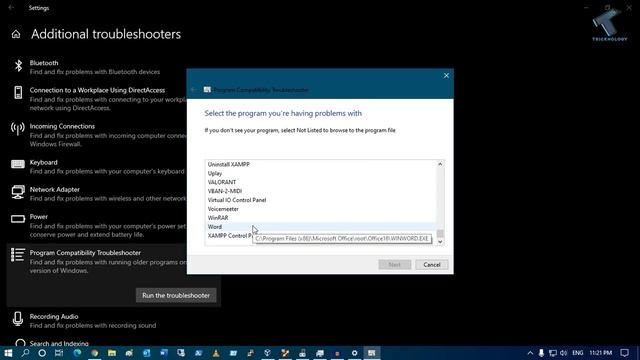
Task: Click program list scroll up arrow
Action: [x=440, y=164]
